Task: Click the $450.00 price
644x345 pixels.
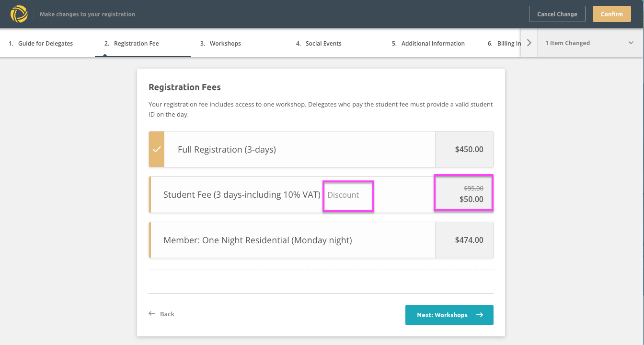Action: [469, 149]
